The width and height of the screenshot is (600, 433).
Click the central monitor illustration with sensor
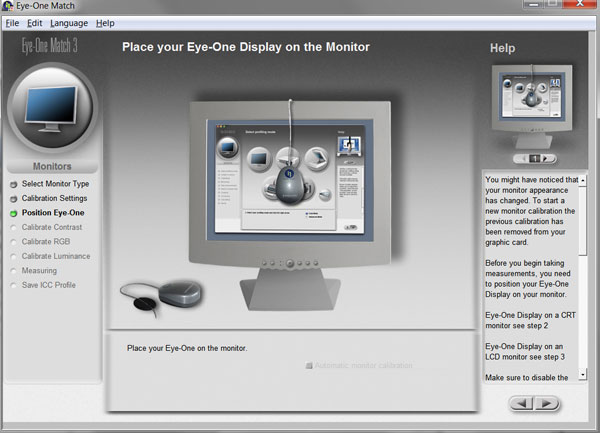pyautogui.click(x=290, y=205)
